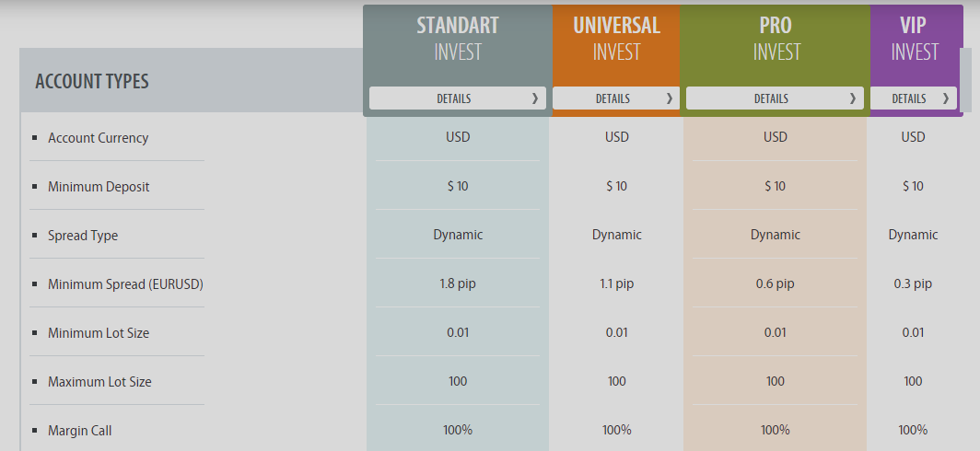Click the Margin Call row label

pos(79,431)
